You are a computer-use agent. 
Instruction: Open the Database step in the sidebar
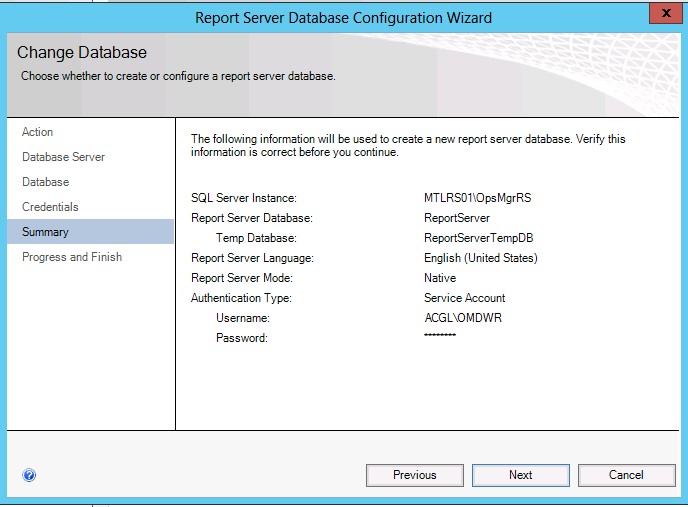click(x=45, y=182)
